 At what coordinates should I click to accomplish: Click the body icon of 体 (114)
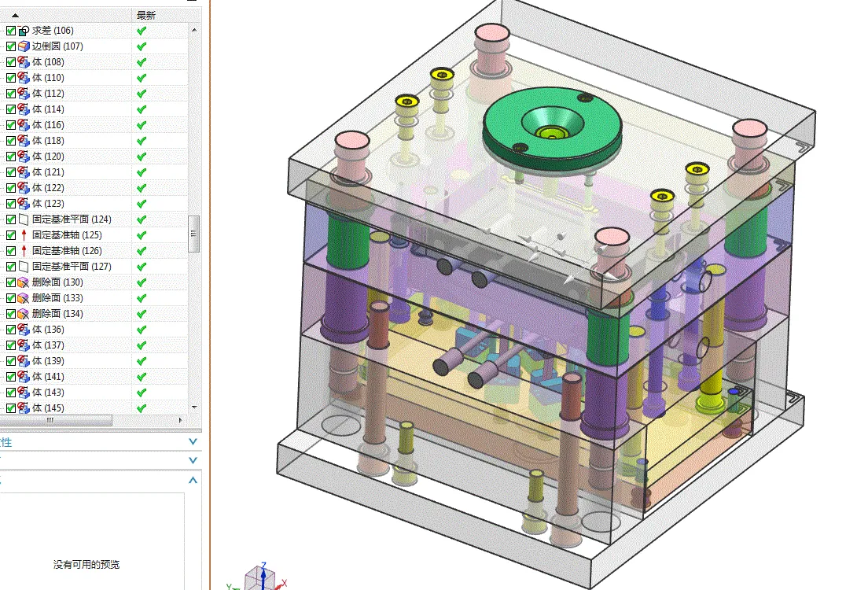(x=24, y=109)
